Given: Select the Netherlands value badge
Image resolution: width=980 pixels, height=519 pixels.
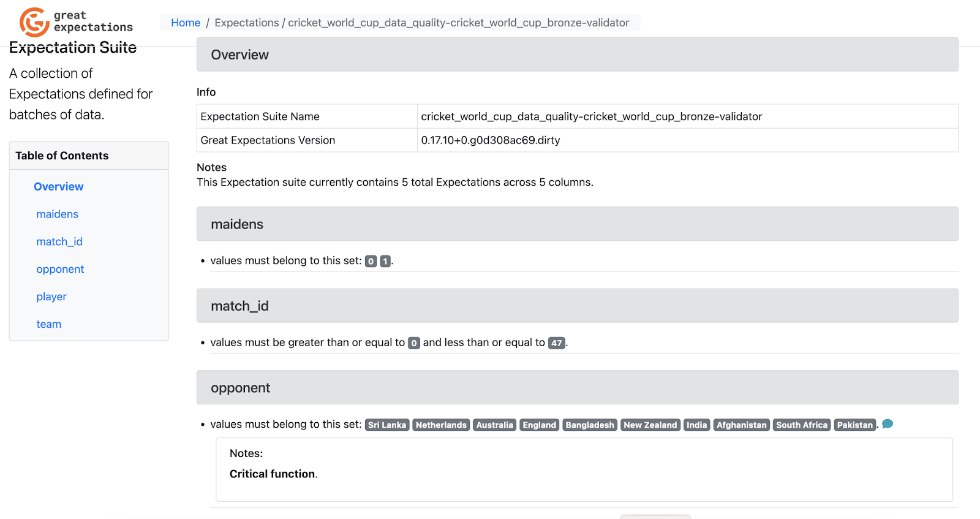Looking at the screenshot, I should pos(441,425).
